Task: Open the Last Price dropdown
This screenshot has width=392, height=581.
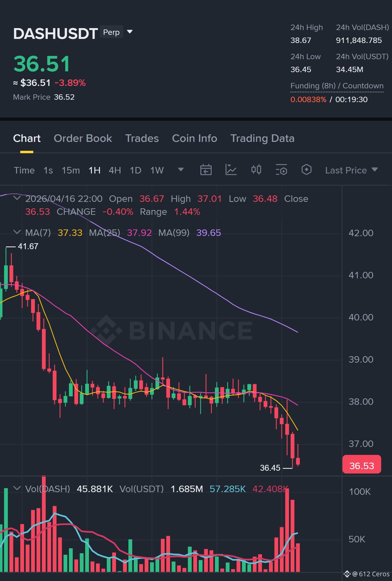Action: click(x=351, y=170)
